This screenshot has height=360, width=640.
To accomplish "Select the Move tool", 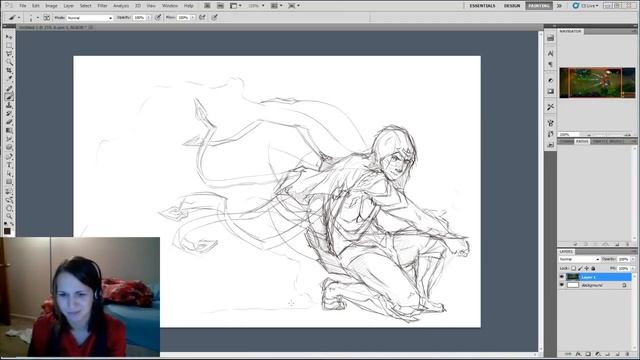I will click(x=9, y=37).
